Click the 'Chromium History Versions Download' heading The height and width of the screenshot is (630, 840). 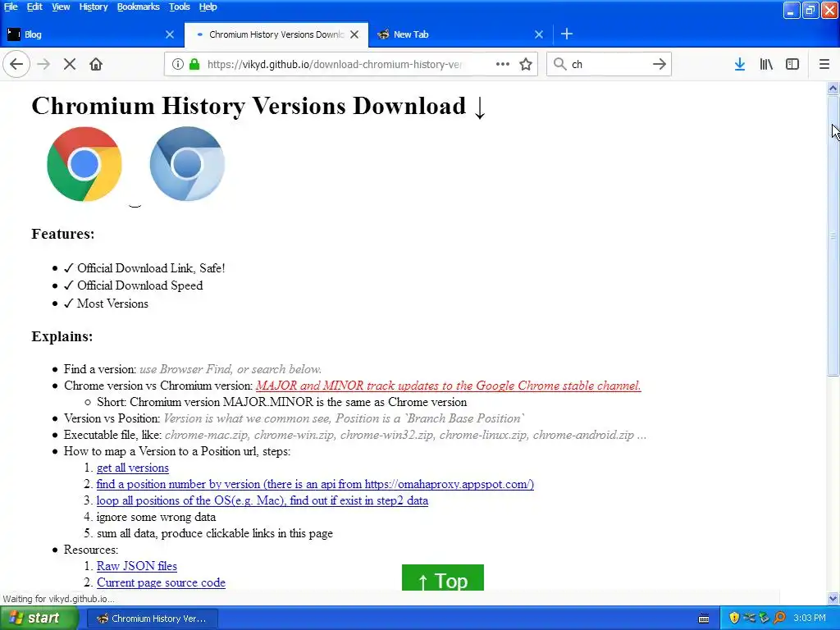258,106
